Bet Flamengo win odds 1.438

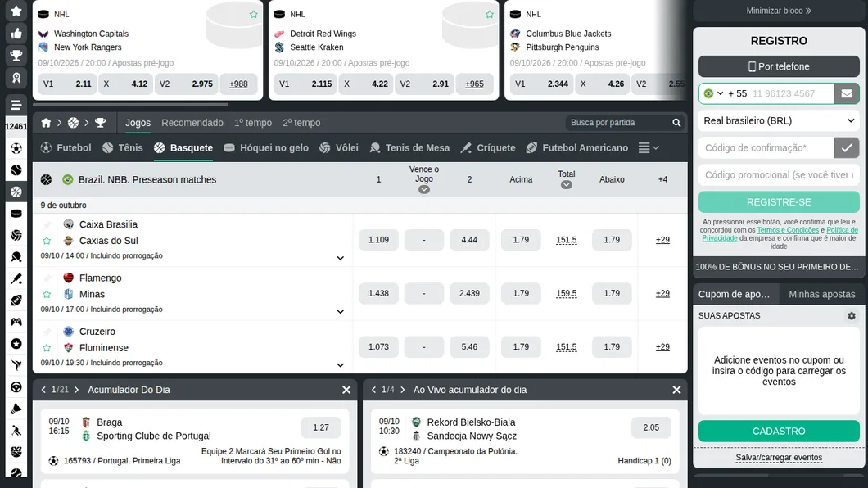tap(378, 293)
